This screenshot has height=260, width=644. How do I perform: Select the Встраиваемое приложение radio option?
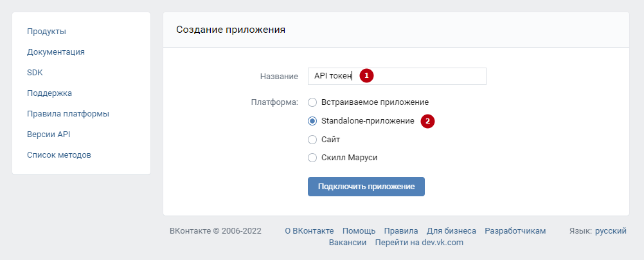point(312,102)
